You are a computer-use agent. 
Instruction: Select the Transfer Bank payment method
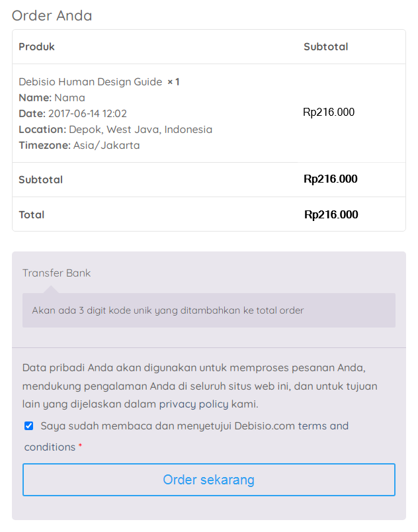(57, 273)
